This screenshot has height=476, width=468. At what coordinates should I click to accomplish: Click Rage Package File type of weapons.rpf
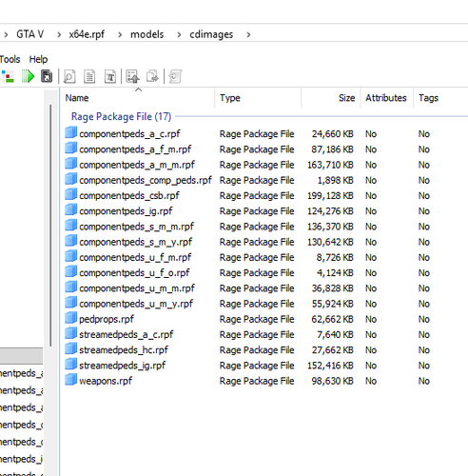pos(257,381)
